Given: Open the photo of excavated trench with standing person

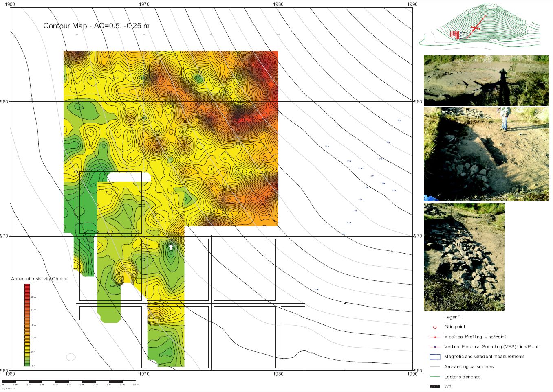Looking at the screenshot, I should [x=486, y=154].
